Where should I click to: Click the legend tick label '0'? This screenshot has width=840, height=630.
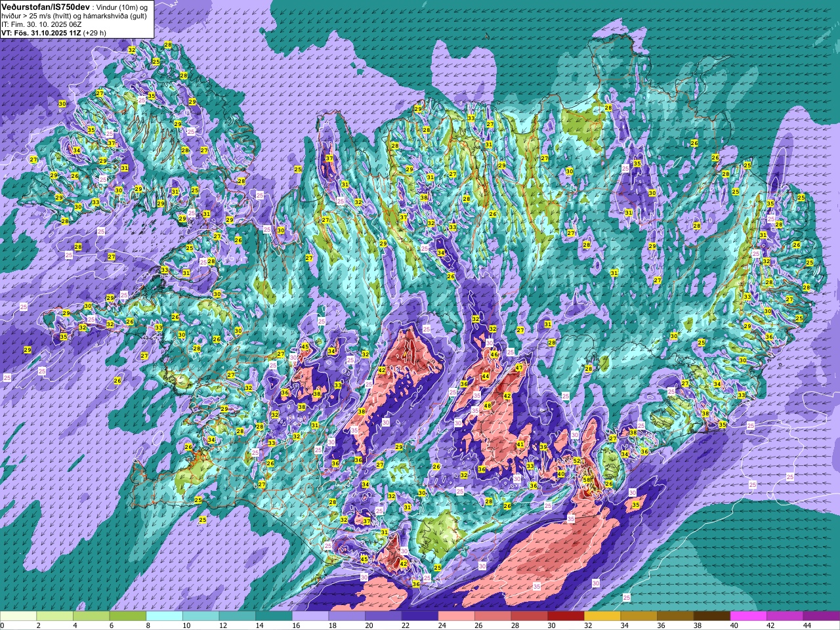pos(2,625)
